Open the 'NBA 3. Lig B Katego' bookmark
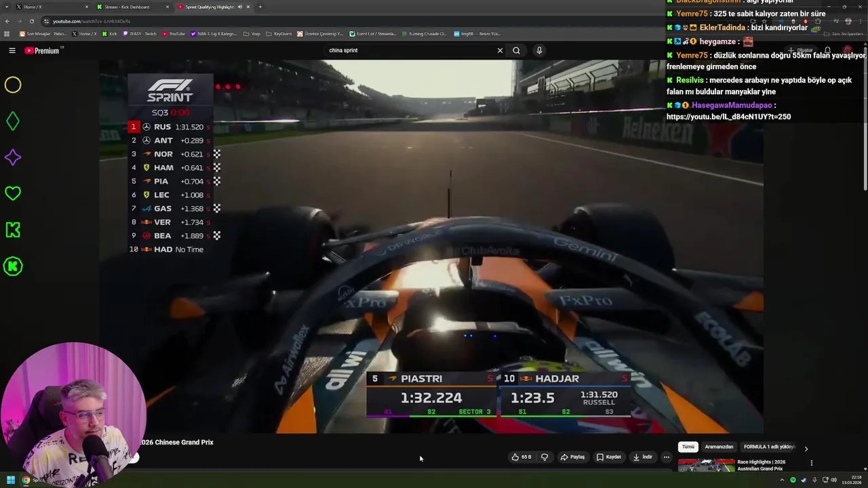868x488 pixels. tap(214, 33)
